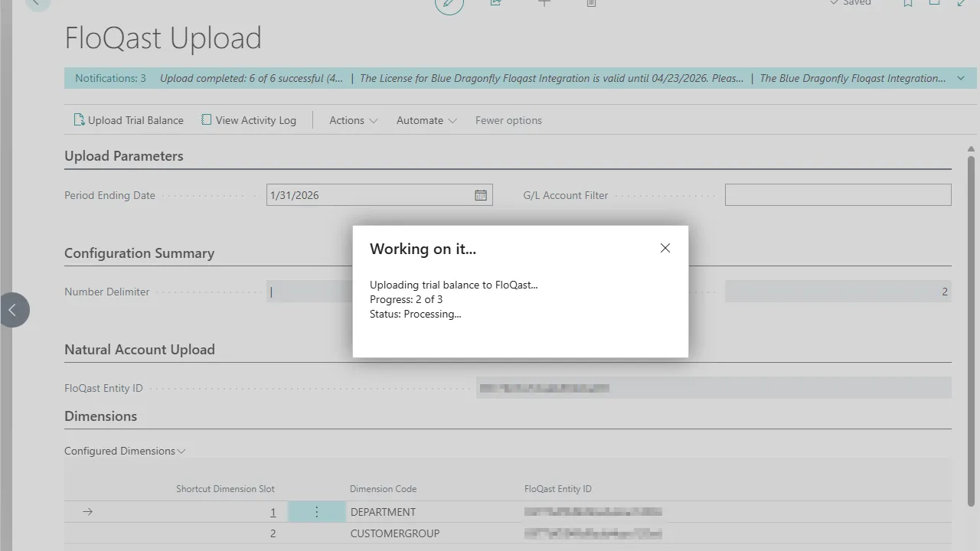Open the Upload completed notification
980x551 pixels.
251,78
